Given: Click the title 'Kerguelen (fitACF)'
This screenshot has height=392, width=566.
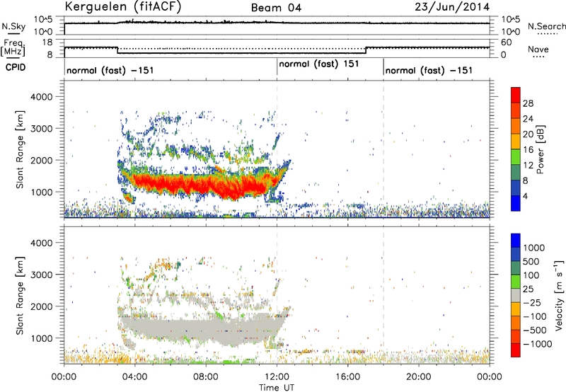Looking at the screenshot, I should tap(122, 6).
